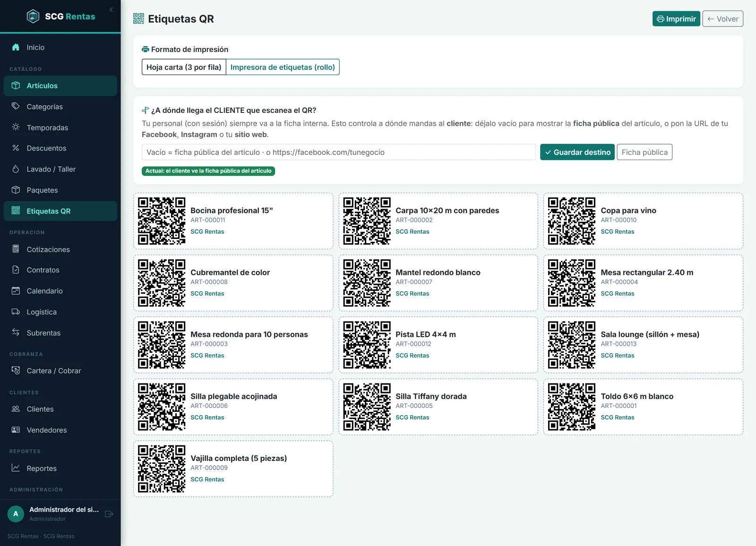This screenshot has width=756, height=546.
Task: Click the QR code for Copa para vino
Action: 572,221
